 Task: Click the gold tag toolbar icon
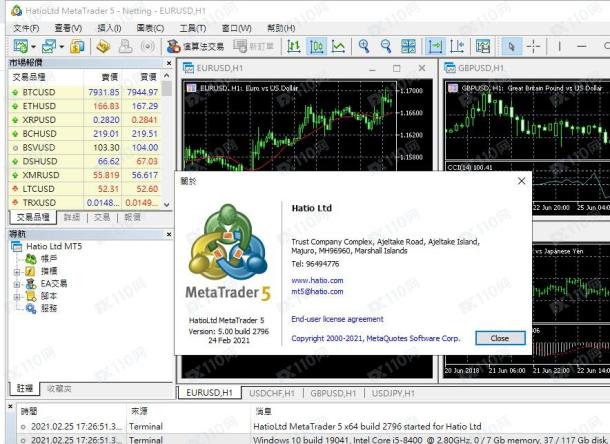[x=103, y=46]
